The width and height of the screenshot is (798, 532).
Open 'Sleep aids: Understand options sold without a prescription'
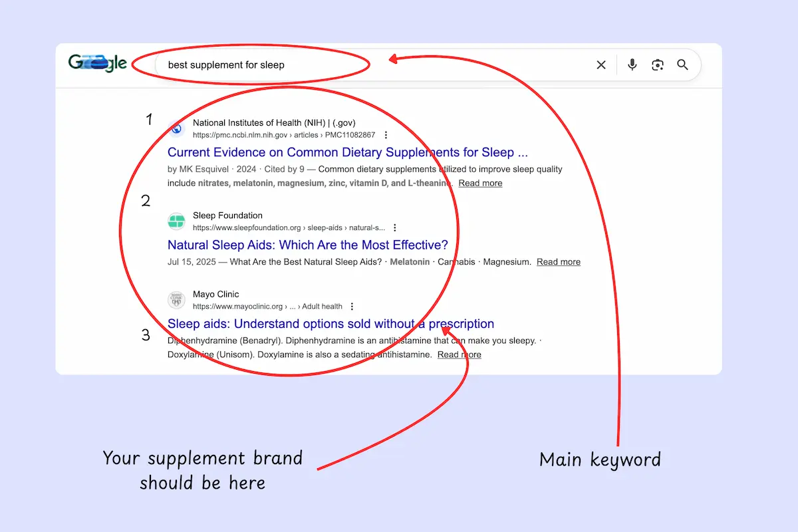tap(331, 324)
